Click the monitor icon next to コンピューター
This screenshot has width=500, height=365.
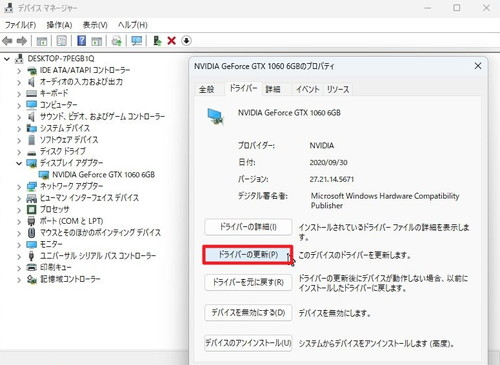(31, 105)
